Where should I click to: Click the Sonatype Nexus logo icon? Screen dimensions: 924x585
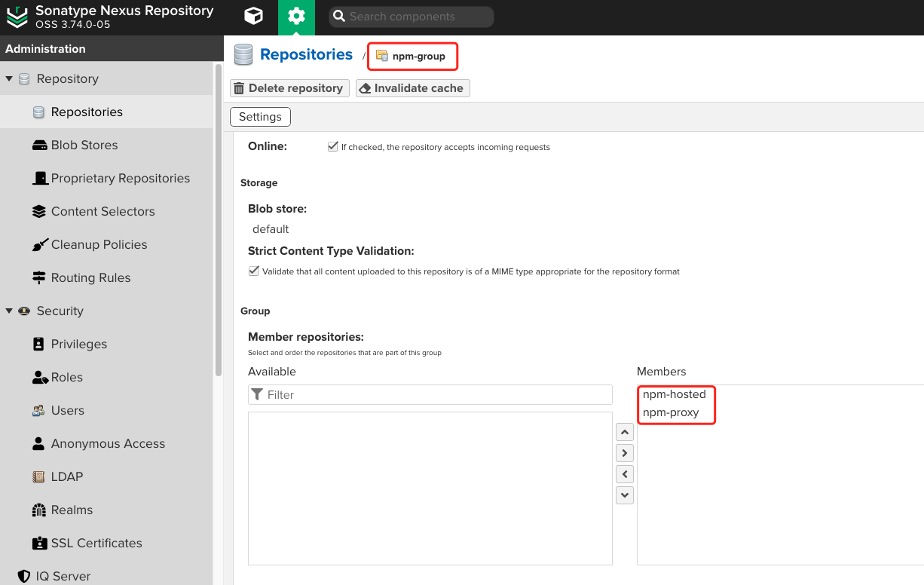(x=17, y=17)
